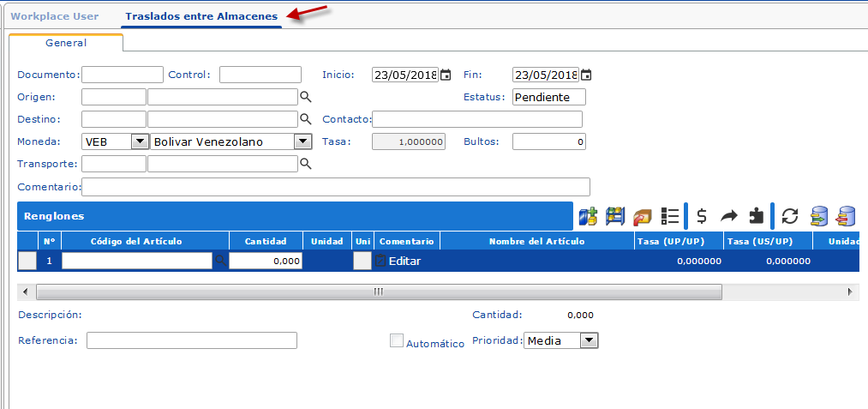868x409 pixels.
Task: Click the Documento input field
Action: click(x=123, y=75)
